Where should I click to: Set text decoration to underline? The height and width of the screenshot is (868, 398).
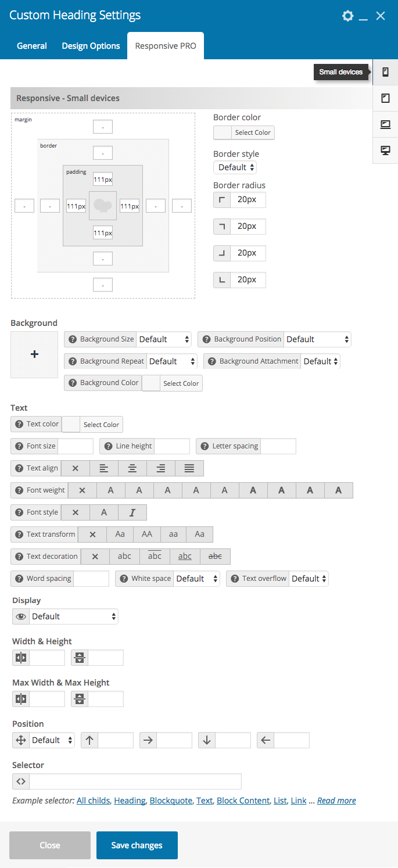185,557
